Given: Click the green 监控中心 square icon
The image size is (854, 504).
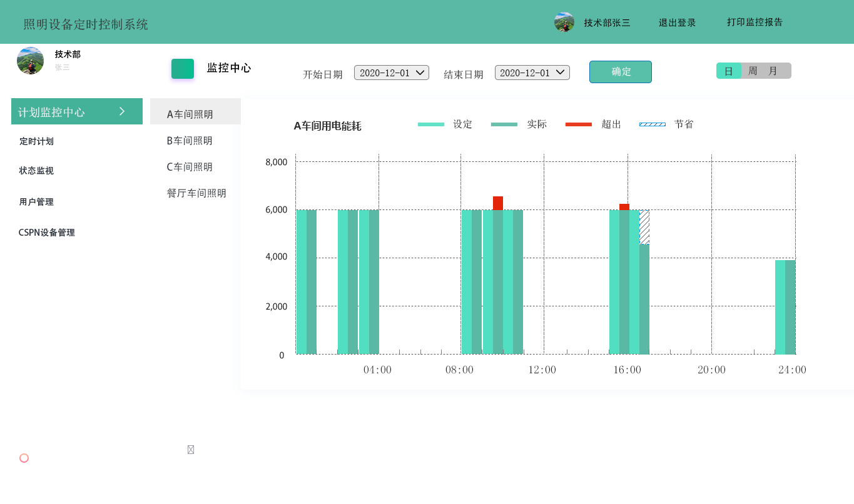Looking at the screenshot, I should (x=183, y=69).
